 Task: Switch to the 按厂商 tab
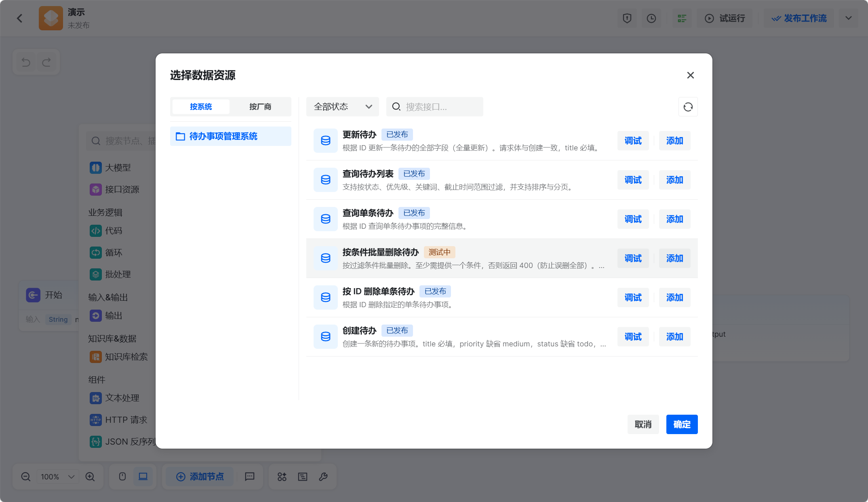260,107
